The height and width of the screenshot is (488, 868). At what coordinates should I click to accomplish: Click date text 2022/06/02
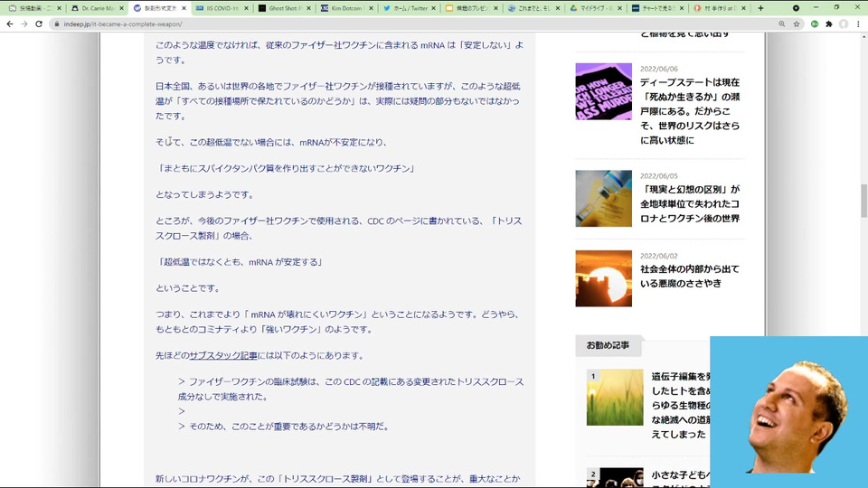coord(659,256)
